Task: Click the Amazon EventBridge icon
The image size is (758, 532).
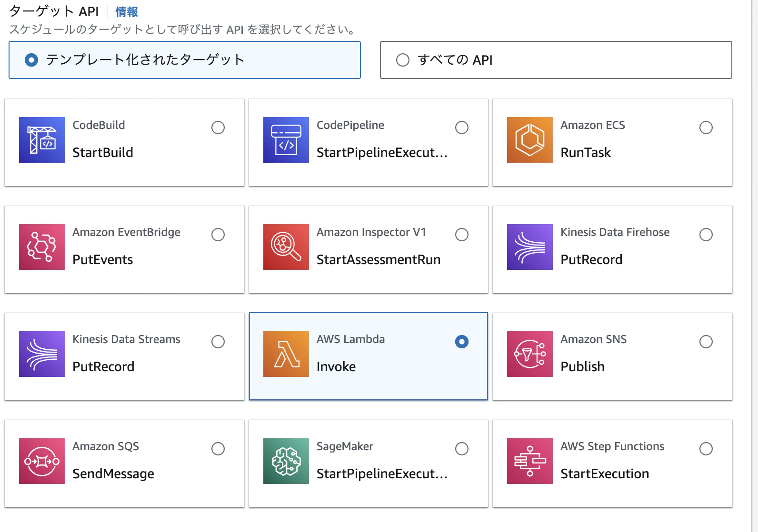Action: tap(42, 247)
